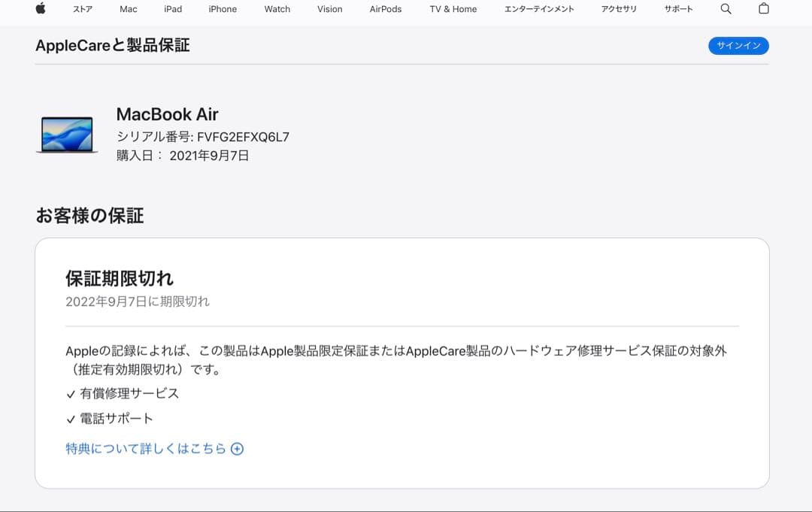Select アクセサリ in the navigation bar
This screenshot has width=812, height=512.
(619, 9)
